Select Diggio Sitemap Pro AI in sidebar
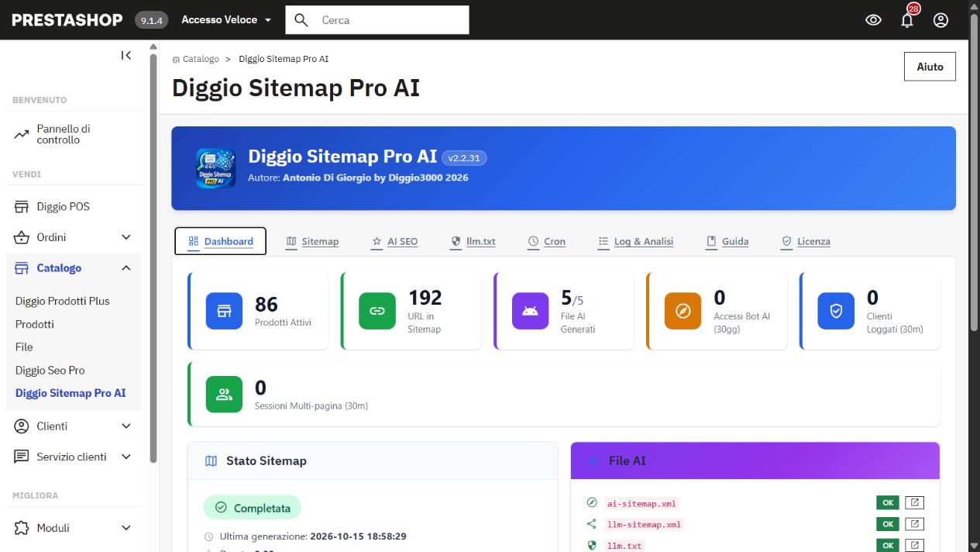The width and height of the screenshot is (980, 552). 70,393
